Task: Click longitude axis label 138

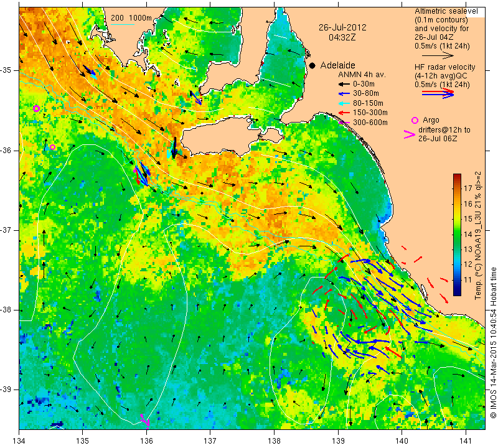Action: [274, 441]
